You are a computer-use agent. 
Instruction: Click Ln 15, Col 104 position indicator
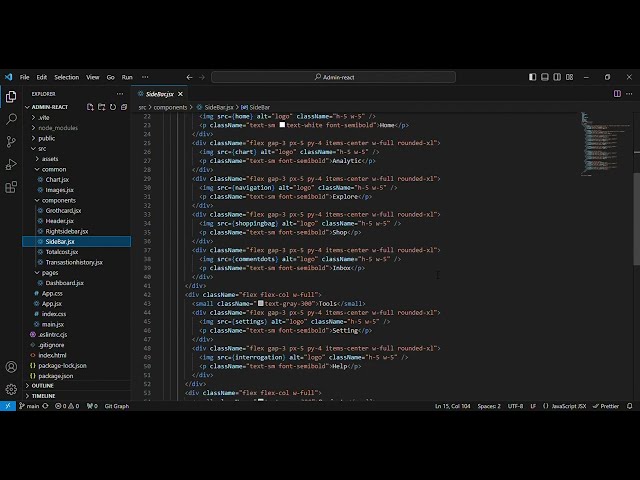[x=453, y=406]
